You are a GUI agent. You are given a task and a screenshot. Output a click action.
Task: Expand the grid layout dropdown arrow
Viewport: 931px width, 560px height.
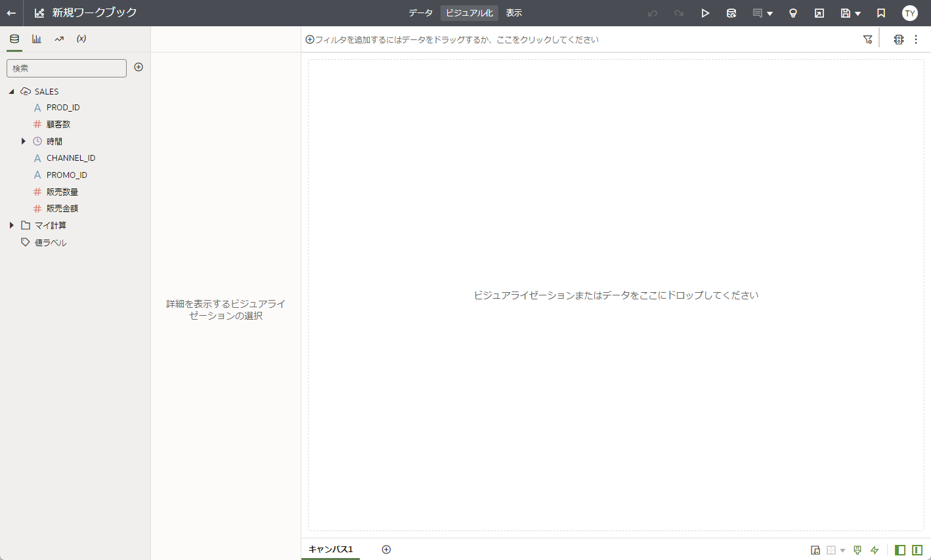pyautogui.click(x=842, y=550)
